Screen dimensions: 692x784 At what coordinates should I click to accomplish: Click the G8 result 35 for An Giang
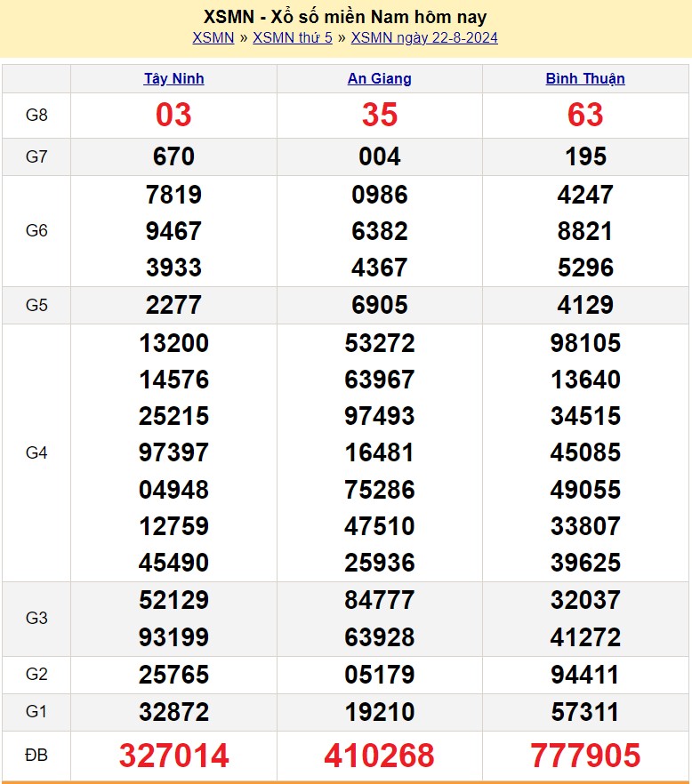(x=379, y=115)
